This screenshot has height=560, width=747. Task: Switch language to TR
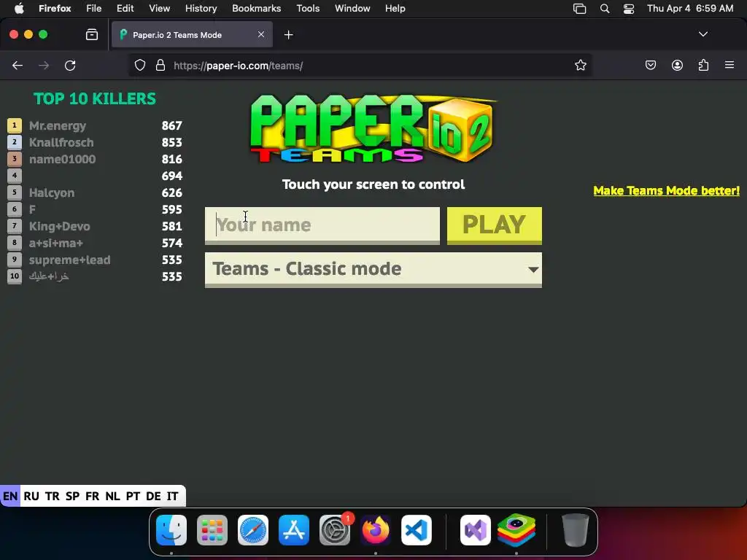click(53, 496)
